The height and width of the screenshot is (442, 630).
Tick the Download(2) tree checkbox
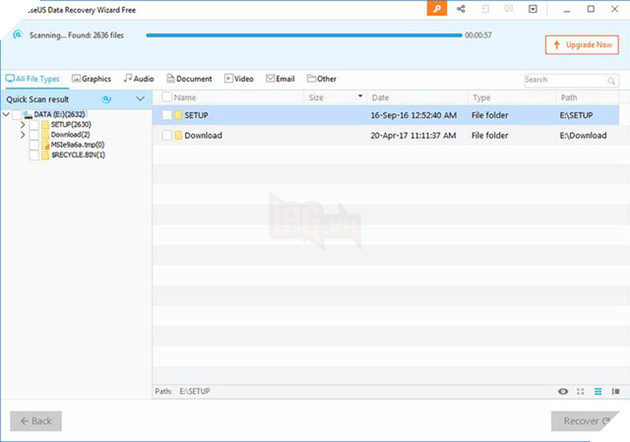(x=34, y=135)
